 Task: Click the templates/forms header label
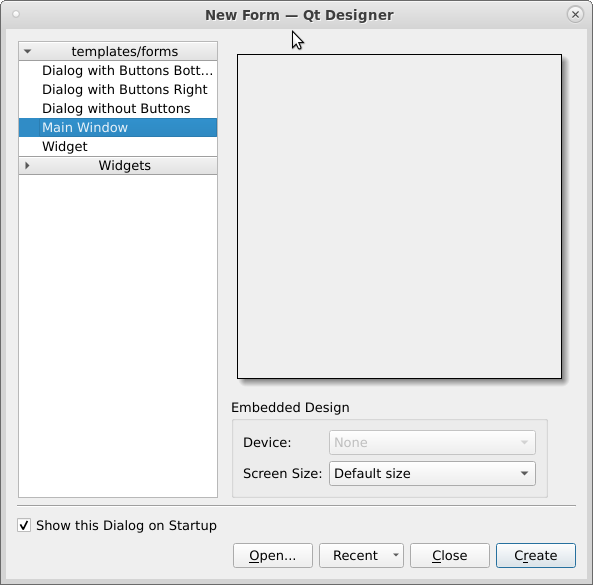pos(125,51)
